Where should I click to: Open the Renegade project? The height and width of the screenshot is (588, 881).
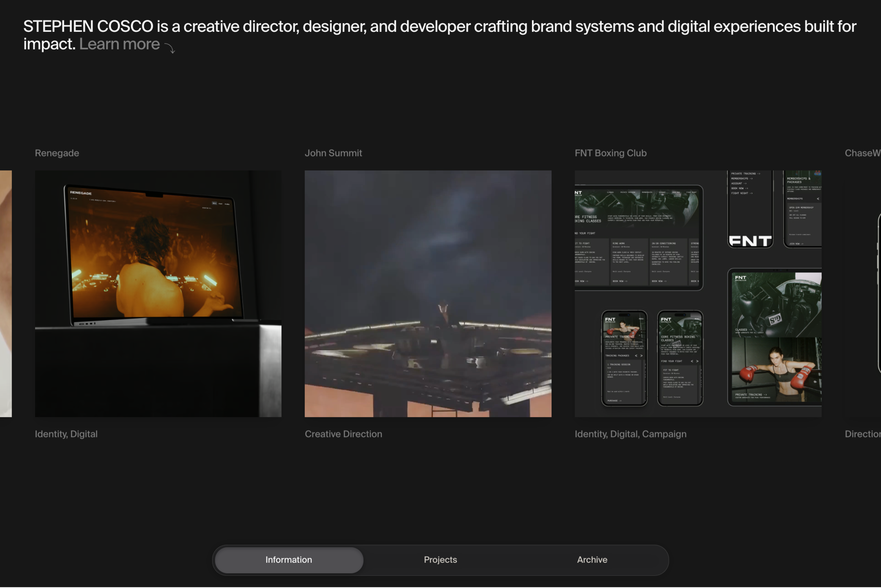57,153
